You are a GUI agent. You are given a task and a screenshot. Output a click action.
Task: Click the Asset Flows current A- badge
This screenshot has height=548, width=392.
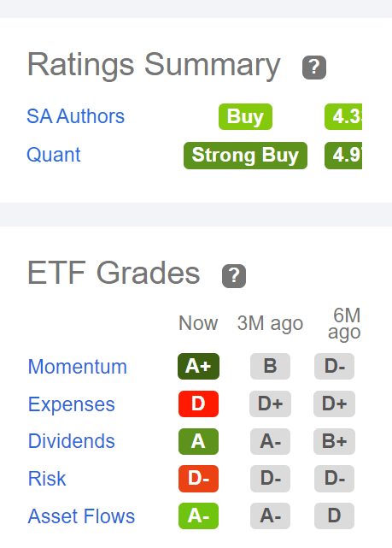[x=199, y=516]
